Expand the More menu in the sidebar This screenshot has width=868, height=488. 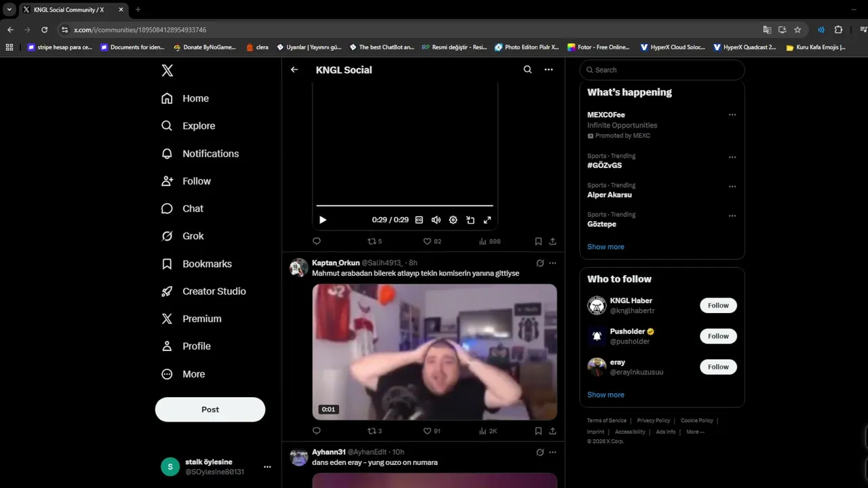click(183, 374)
